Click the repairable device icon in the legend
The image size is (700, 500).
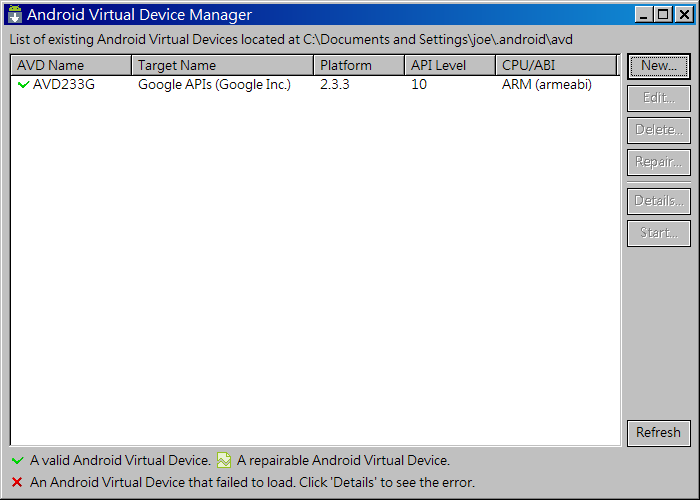click(224, 461)
